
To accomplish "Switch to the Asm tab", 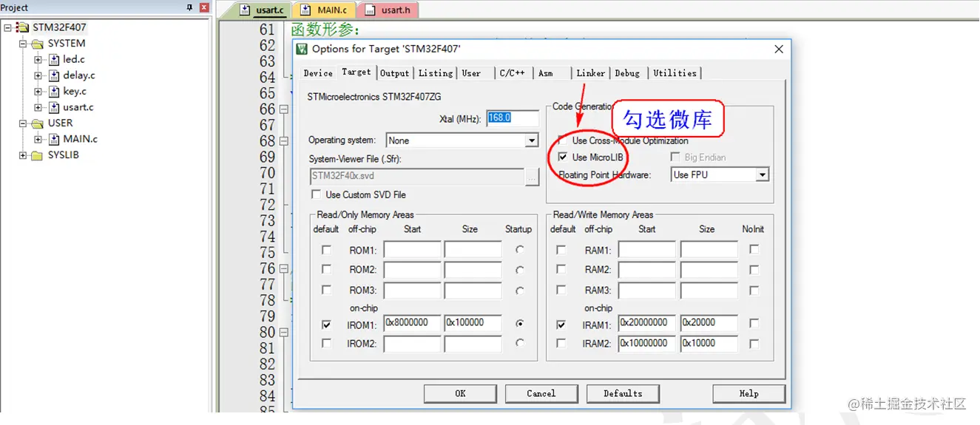I will pyautogui.click(x=546, y=73).
